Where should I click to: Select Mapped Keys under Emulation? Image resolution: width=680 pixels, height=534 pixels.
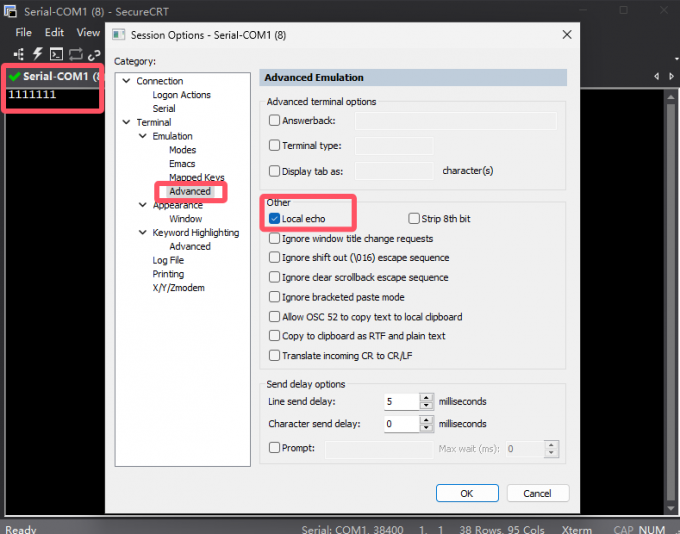[x=196, y=177]
